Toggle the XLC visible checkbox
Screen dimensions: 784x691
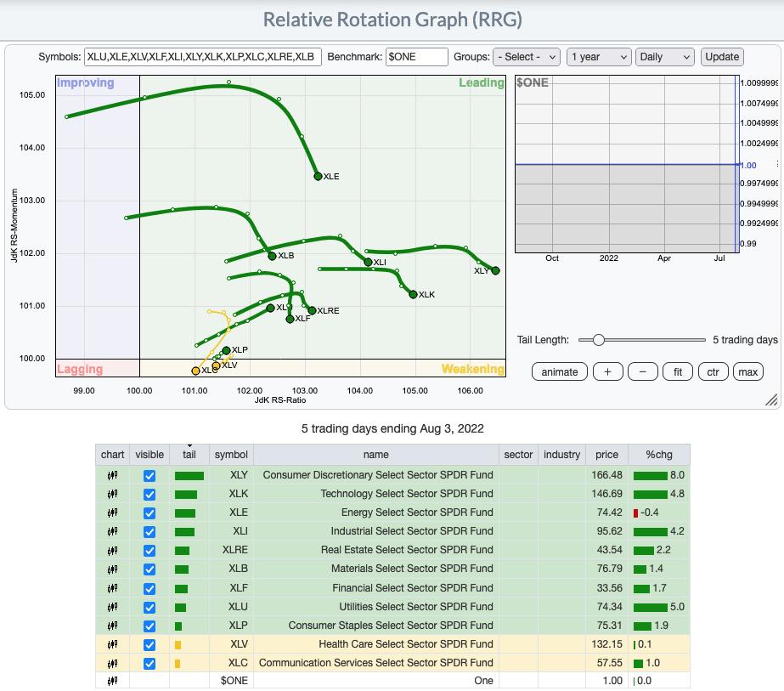click(x=149, y=664)
